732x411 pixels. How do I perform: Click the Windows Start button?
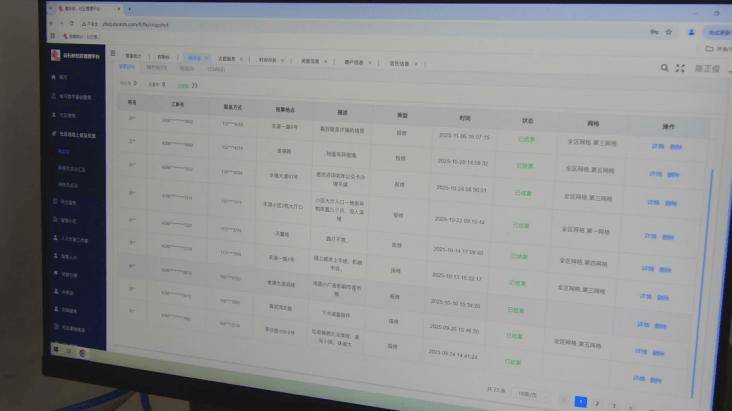coord(56,350)
